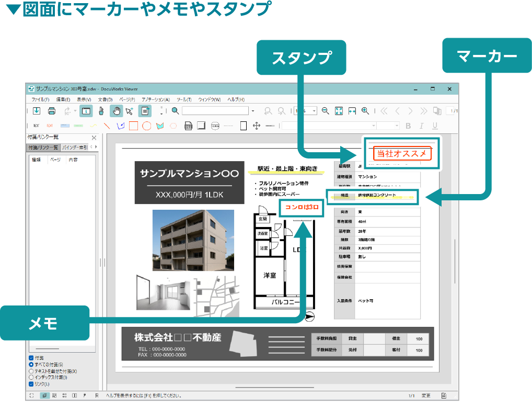Click the fit-to-window zoom icon

[339, 110]
